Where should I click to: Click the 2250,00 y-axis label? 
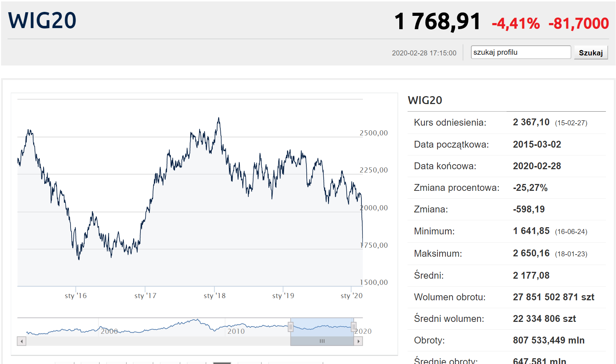pos(374,170)
